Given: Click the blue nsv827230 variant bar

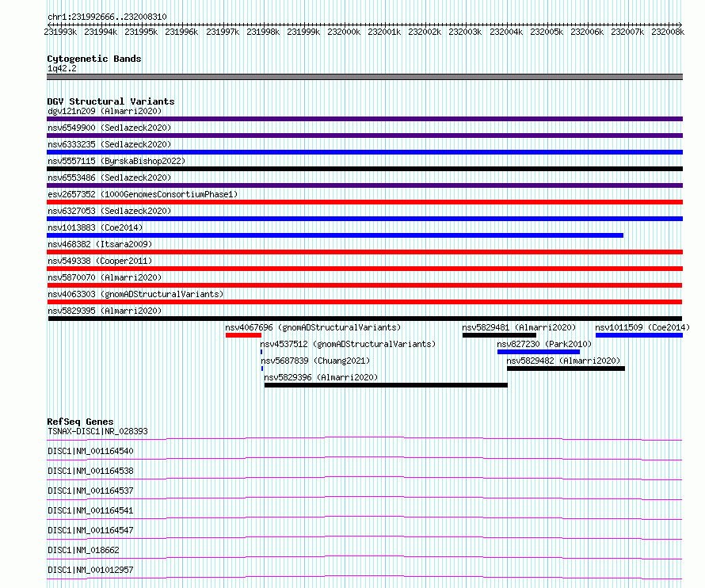Looking at the screenshot, I should click(539, 352).
